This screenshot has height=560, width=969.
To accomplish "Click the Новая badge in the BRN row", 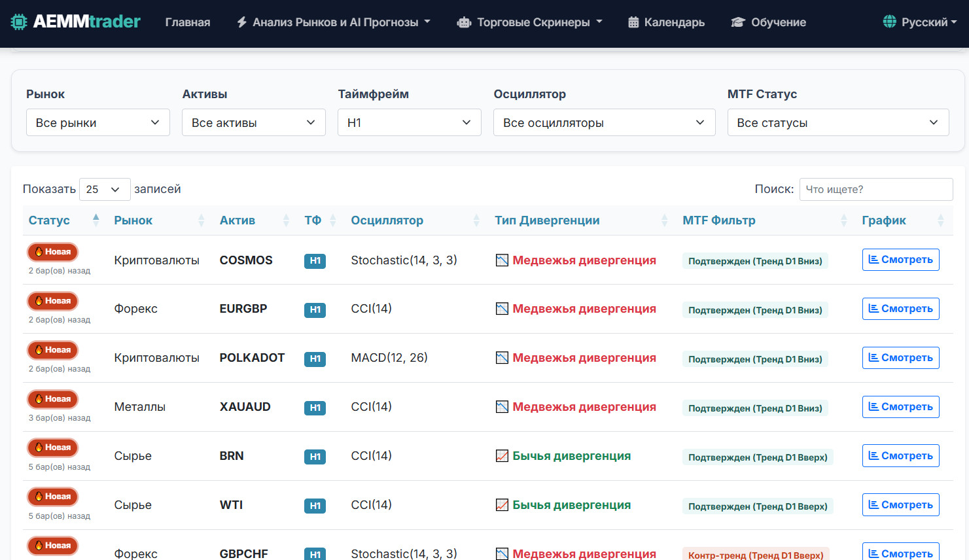I will tap(53, 447).
